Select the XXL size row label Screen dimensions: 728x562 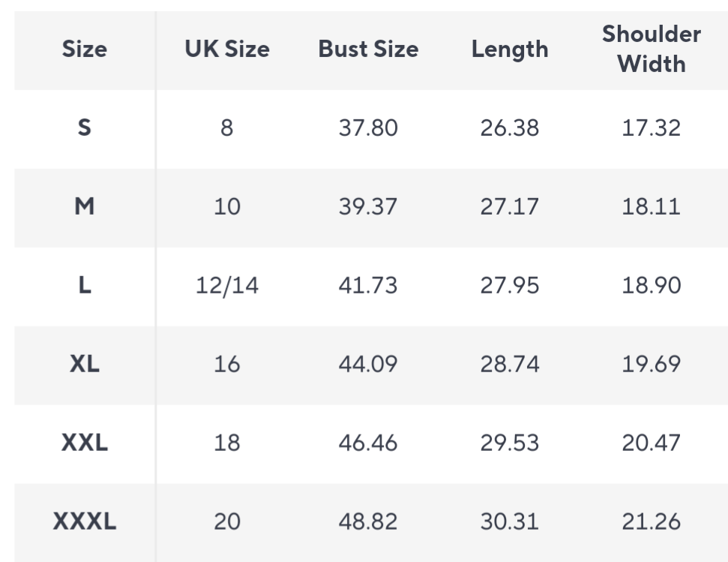[85, 443]
